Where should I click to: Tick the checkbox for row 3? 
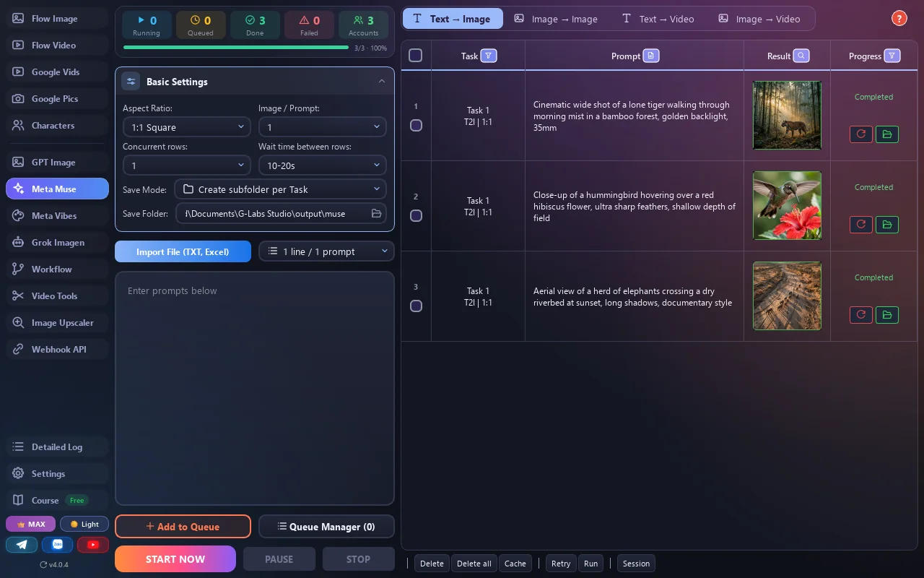coord(416,306)
